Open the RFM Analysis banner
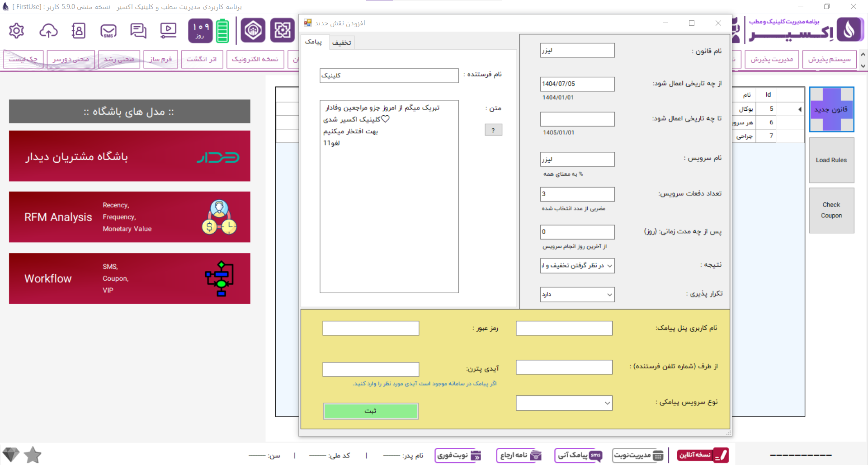This screenshot has height=465, width=868. 129,217
